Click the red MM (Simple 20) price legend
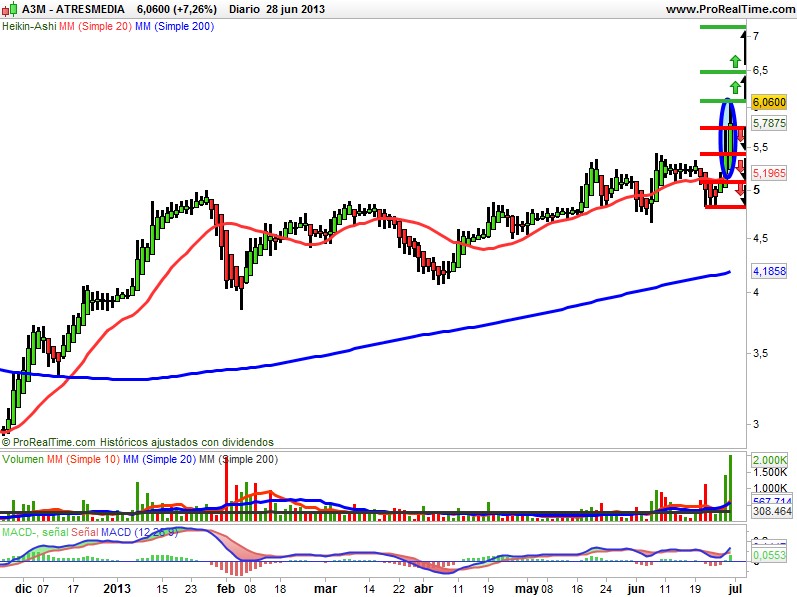 pyautogui.click(x=95, y=26)
